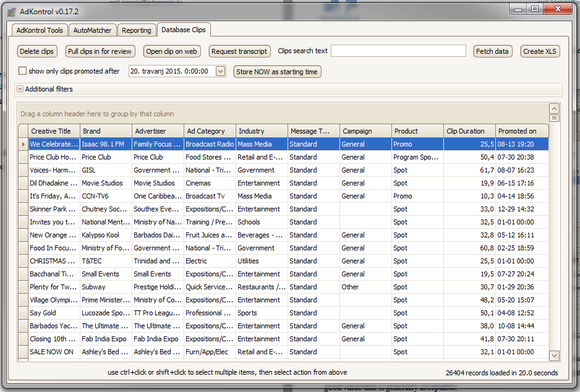Click the 'Training / Pre...' ad category cell

210,222
